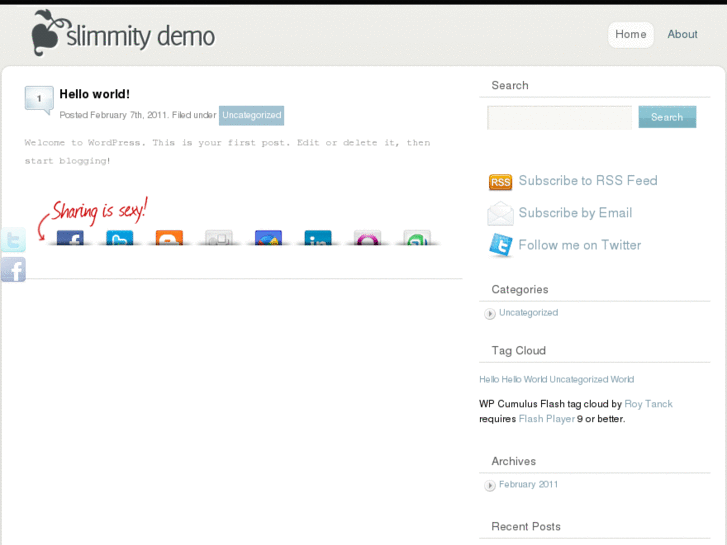Share post on Twitter via the sharing bar

(x=120, y=237)
